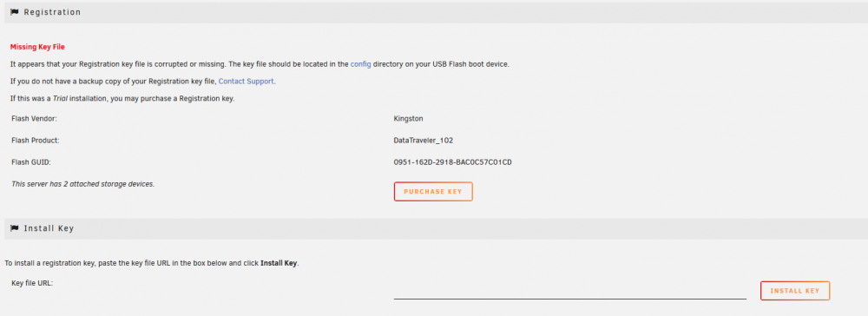Click the Registration section header title
The height and width of the screenshot is (316, 868).
pos(52,12)
